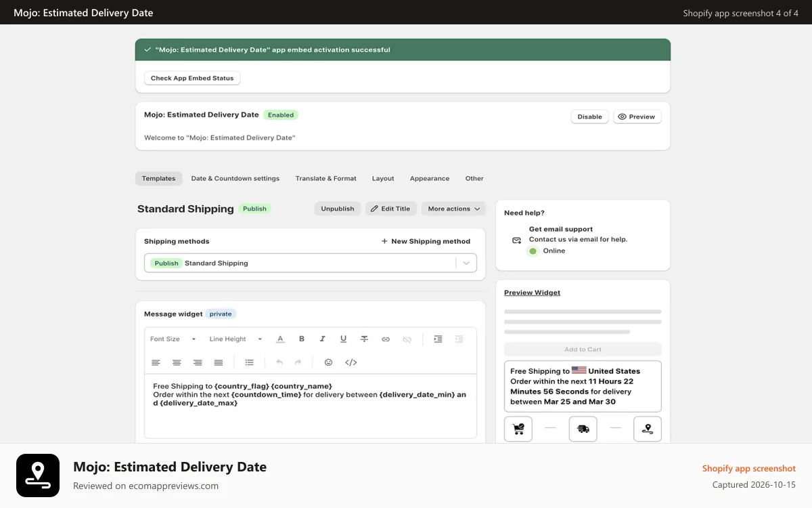Disable the Mojo app

tap(590, 117)
